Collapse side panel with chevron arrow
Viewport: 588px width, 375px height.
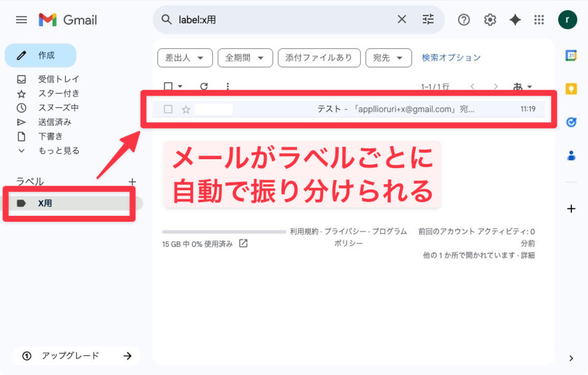point(571,358)
